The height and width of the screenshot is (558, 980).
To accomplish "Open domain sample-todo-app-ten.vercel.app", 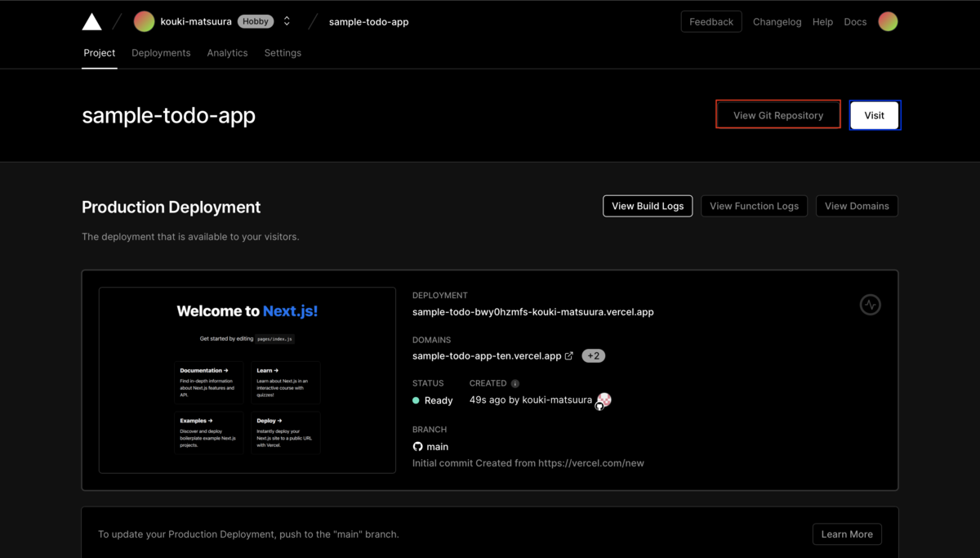I will (x=487, y=356).
